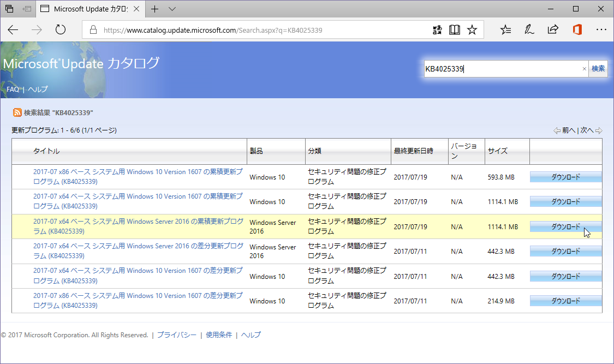Screen dimensions: 614x364
Task: Click the Microsoft Update カタログ title
Action: click(81, 63)
